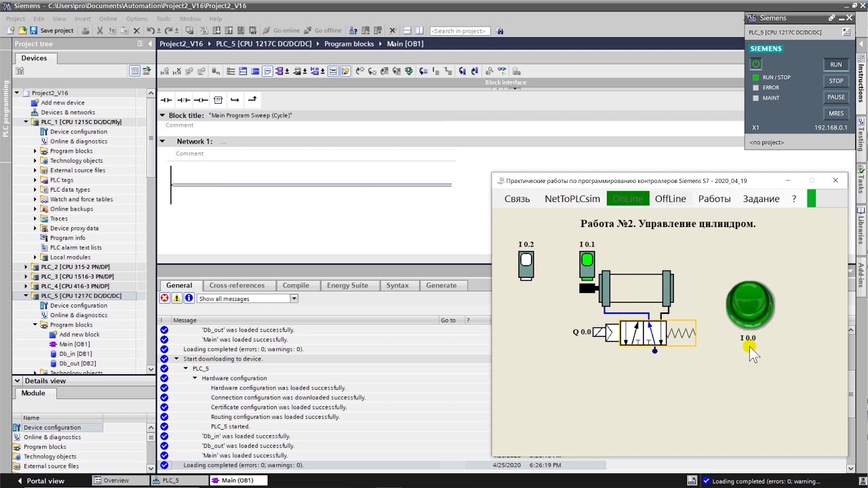Cut the selection with scissors icon
Image resolution: width=868 pixels, height=488 pixels.
[x=100, y=30]
